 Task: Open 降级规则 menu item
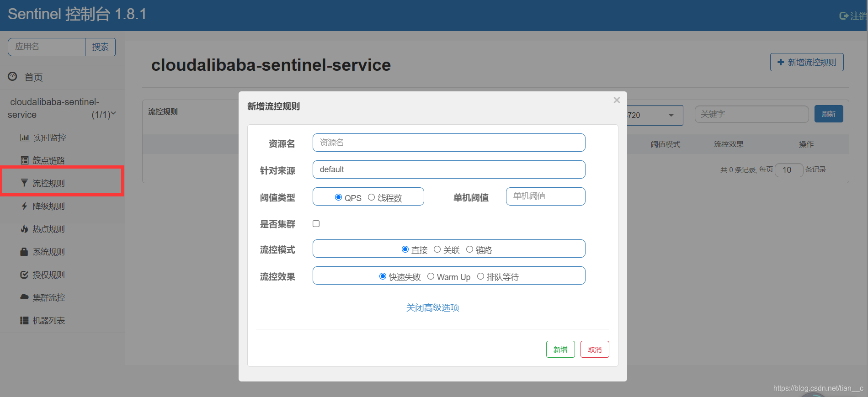tap(49, 206)
